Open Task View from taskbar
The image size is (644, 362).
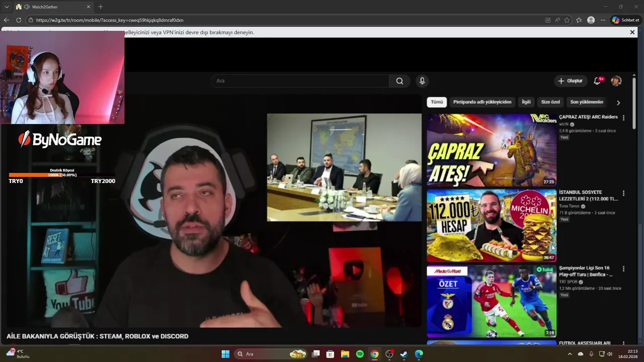(x=316, y=354)
